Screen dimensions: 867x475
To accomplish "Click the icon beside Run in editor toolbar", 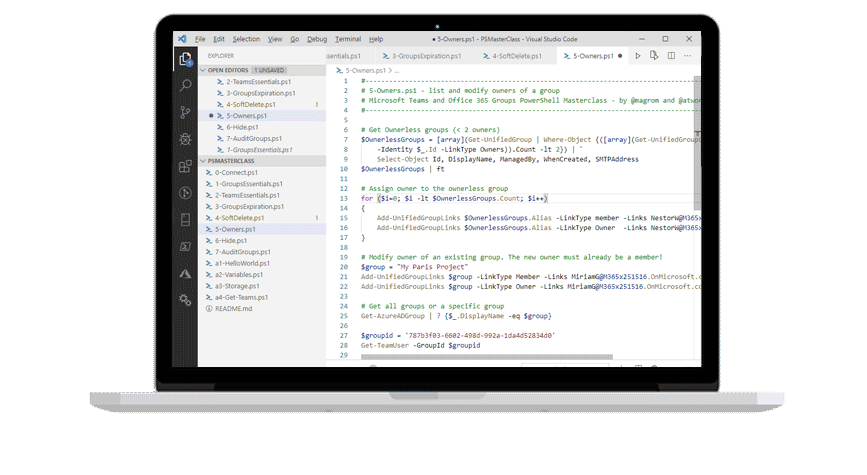I will coord(654,56).
